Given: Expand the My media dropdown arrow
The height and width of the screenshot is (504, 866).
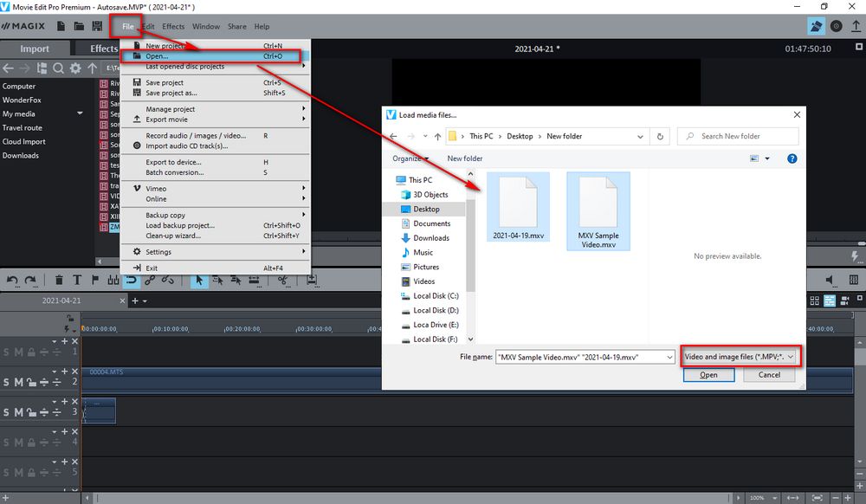Looking at the screenshot, I should (80, 113).
